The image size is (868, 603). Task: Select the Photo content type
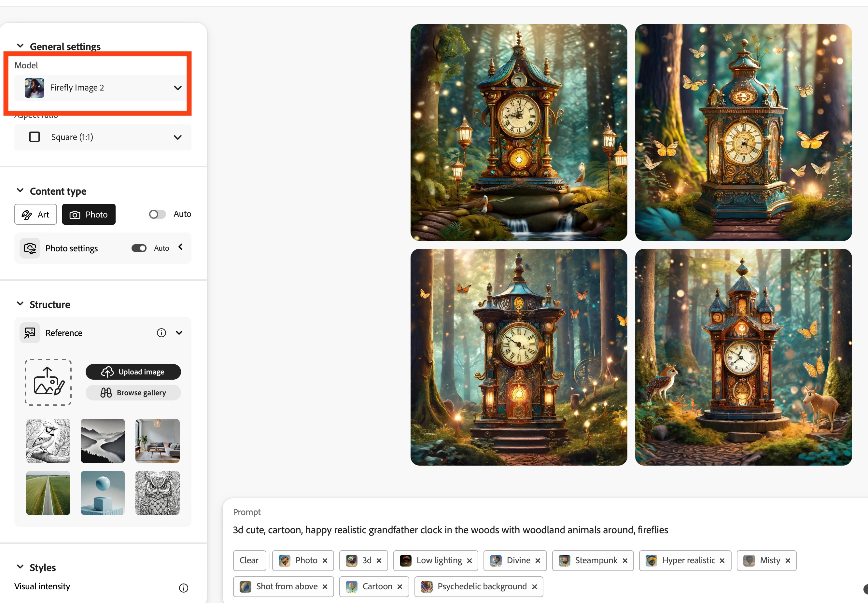[89, 214]
